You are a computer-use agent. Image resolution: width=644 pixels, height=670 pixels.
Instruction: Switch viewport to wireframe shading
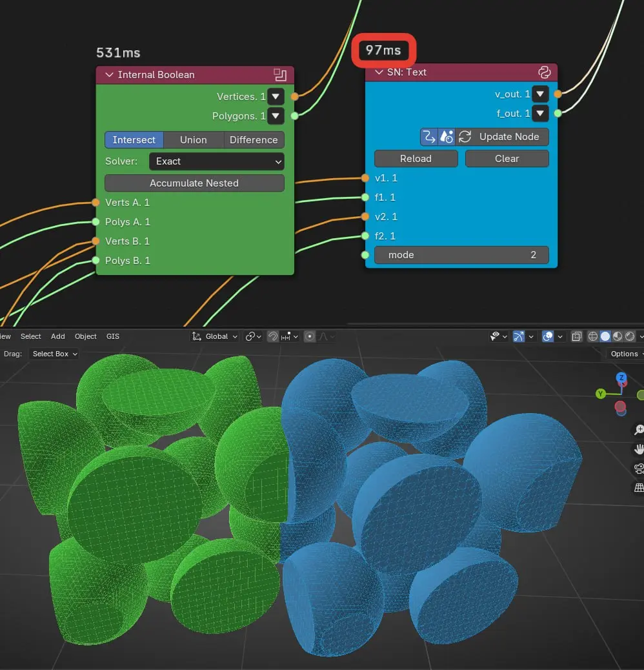[593, 336]
